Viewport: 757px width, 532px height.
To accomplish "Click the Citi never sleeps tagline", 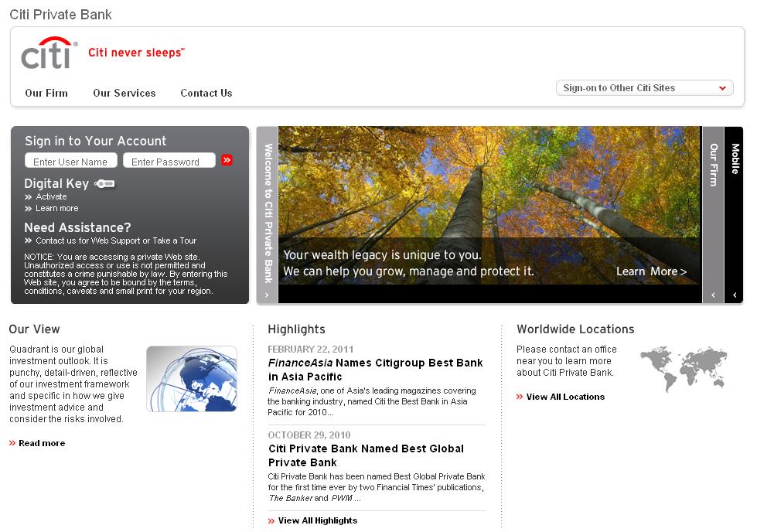I will (x=136, y=52).
